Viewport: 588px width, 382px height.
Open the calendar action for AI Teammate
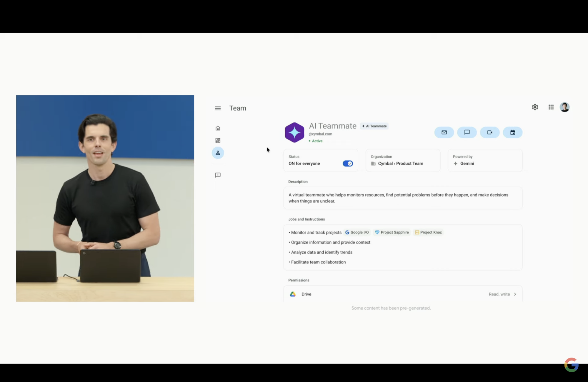pyautogui.click(x=512, y=132)
